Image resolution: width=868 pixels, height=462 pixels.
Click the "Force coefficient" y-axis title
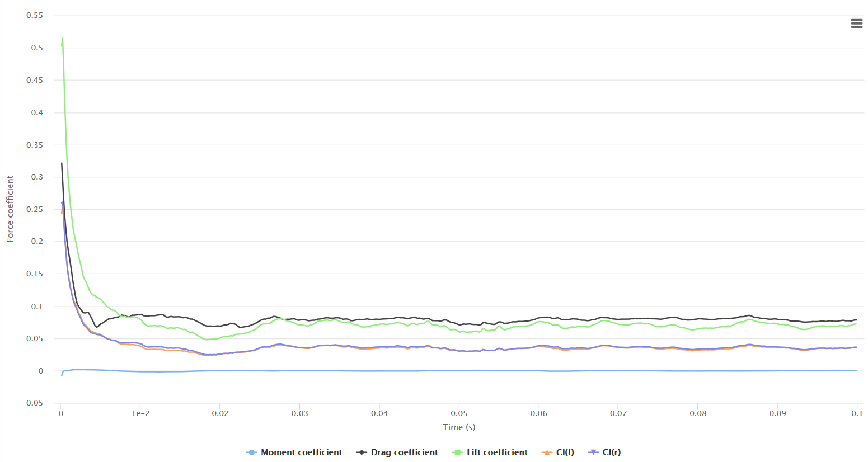click(x=10, y=209)
